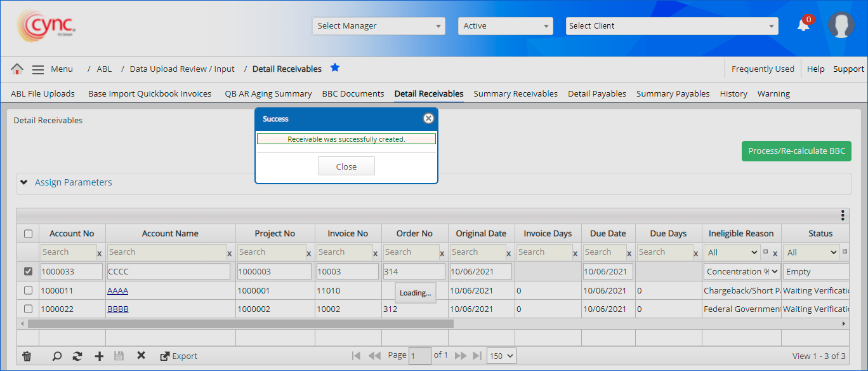Toggle the select-all checkbox in header
Image resolution: width=868 pixels, height=371 pixels.
(28, 234)
